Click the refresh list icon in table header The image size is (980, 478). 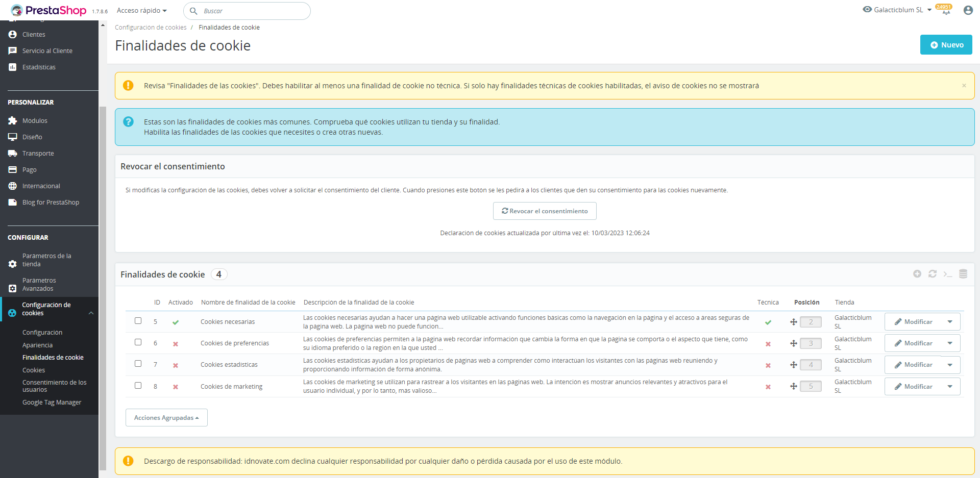(x=933, y=274)
